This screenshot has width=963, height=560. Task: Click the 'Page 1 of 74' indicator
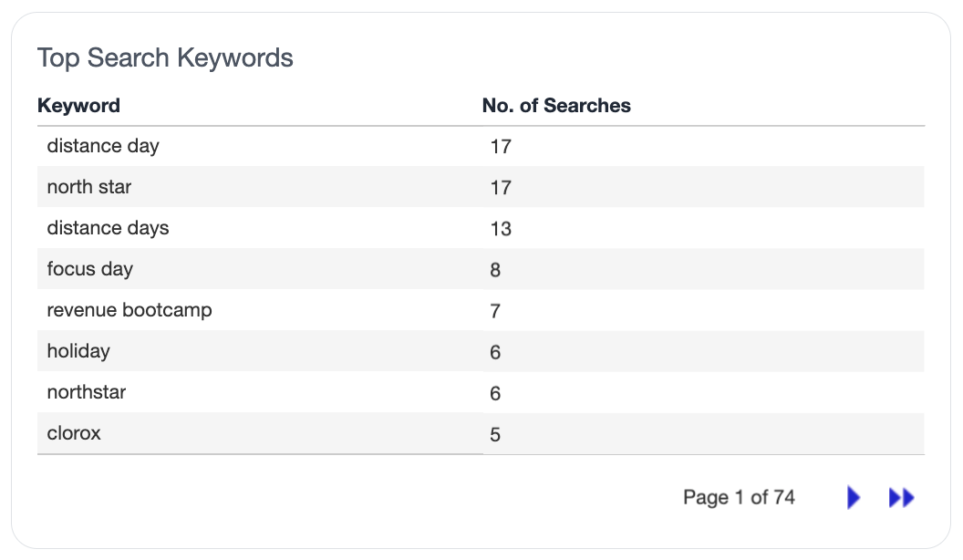pyautogui.click(x=739, y=497)
